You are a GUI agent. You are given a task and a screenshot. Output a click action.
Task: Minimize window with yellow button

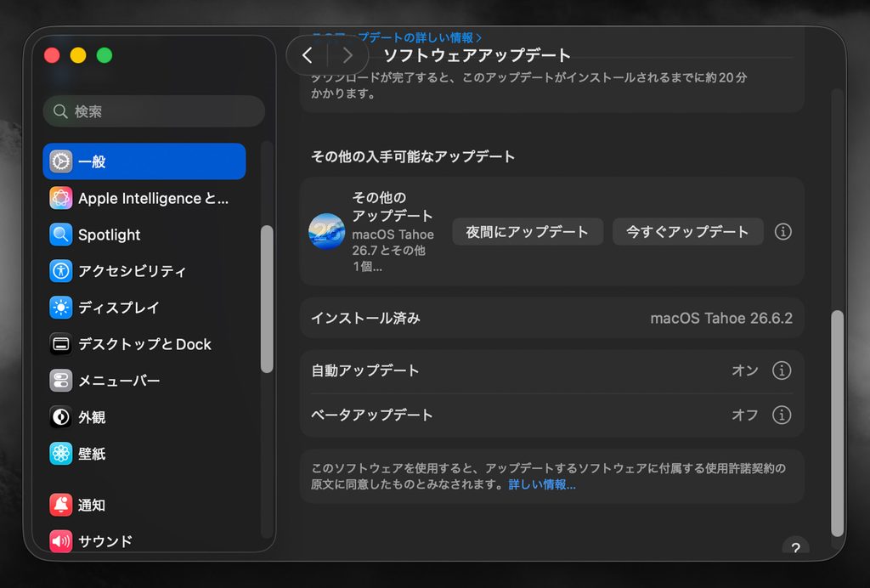click(x=78, y=55)
